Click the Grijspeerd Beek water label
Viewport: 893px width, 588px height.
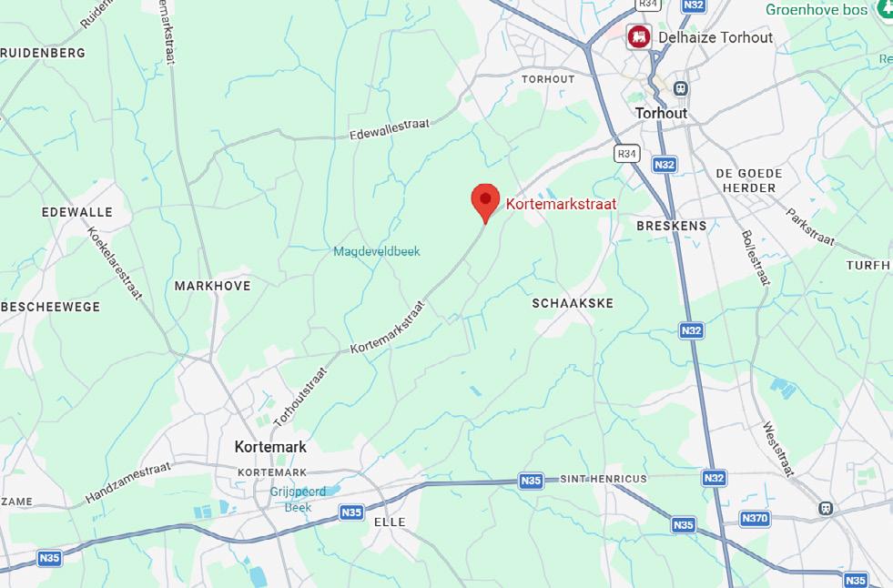298,499
